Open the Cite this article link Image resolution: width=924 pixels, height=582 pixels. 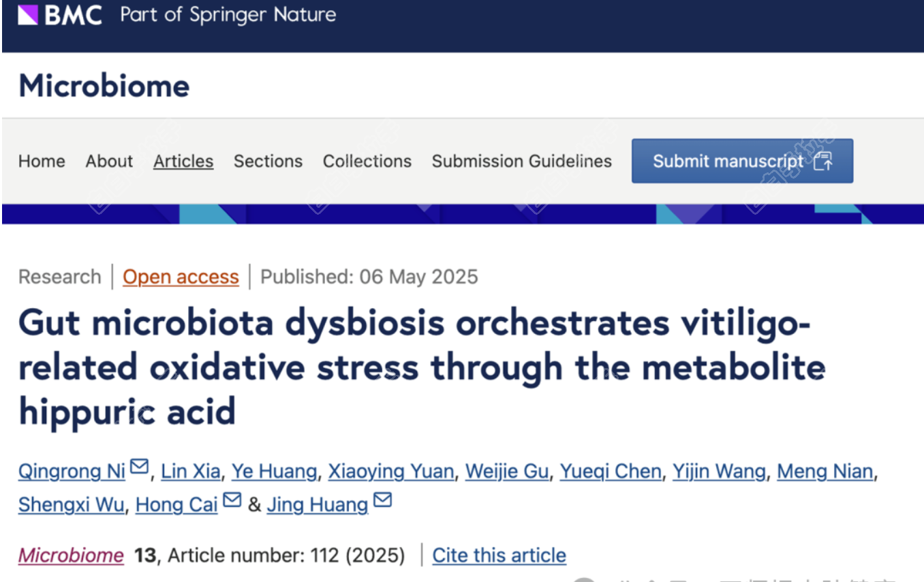click(499, 555)
